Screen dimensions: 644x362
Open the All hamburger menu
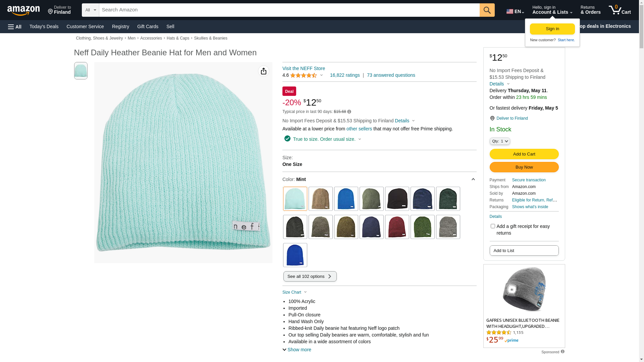click(15, 27)
